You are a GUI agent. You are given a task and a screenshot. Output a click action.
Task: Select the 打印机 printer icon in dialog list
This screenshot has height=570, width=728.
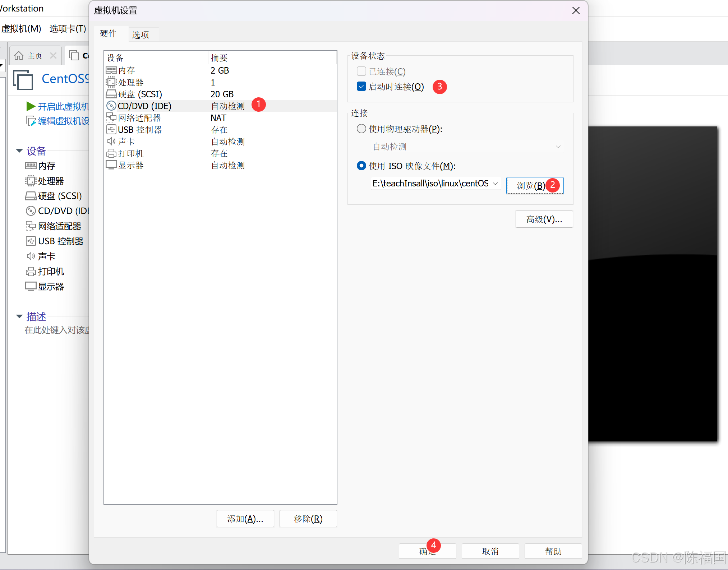111,154
